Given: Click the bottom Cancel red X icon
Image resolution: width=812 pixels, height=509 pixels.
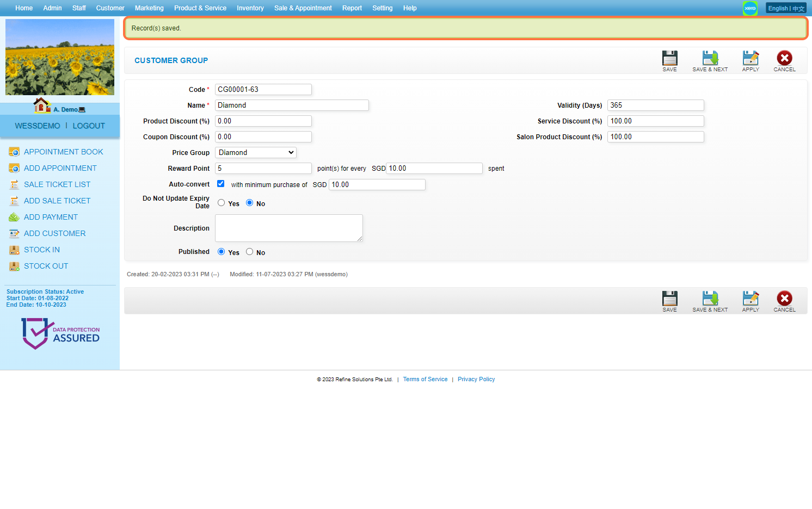Looking at the screenshot, I should pyautogui.click(x=784, y=298).
